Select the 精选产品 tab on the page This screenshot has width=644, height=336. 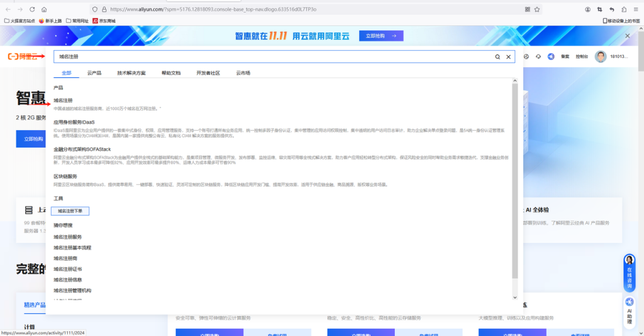point(35,305)
